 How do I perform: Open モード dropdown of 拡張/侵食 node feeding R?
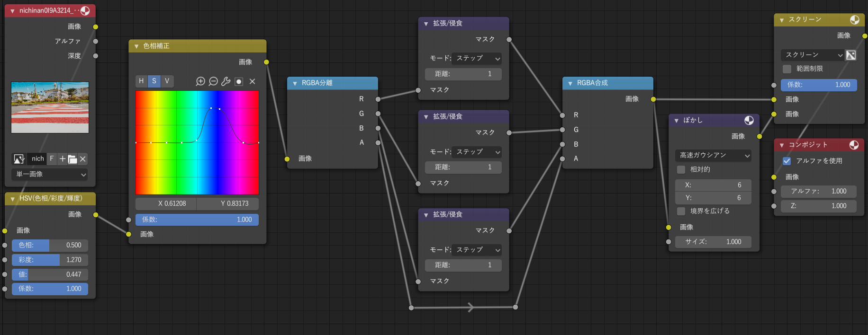[x=476, y=58]
